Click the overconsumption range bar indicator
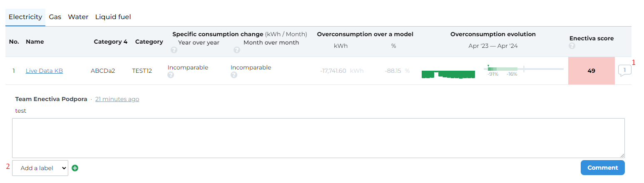644x183 pixels. tap(523, 69)
